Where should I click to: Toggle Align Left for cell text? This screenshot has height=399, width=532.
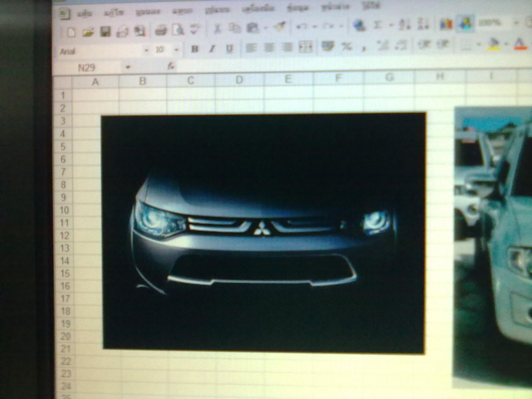tap(250, 48)
